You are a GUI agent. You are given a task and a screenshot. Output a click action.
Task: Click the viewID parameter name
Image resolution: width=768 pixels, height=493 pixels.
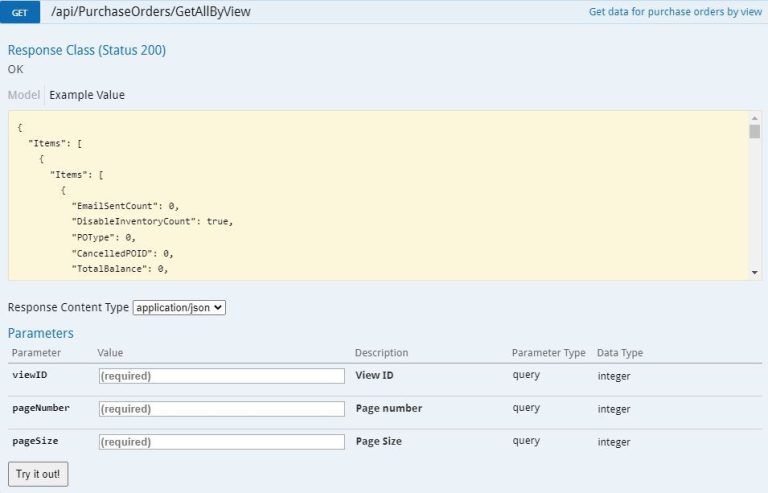(30, 375)
